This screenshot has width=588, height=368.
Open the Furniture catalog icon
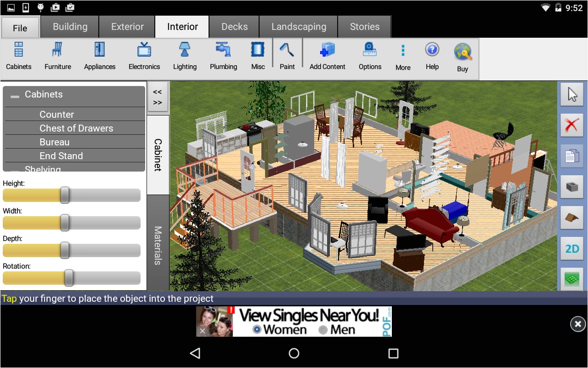point(57,55)
